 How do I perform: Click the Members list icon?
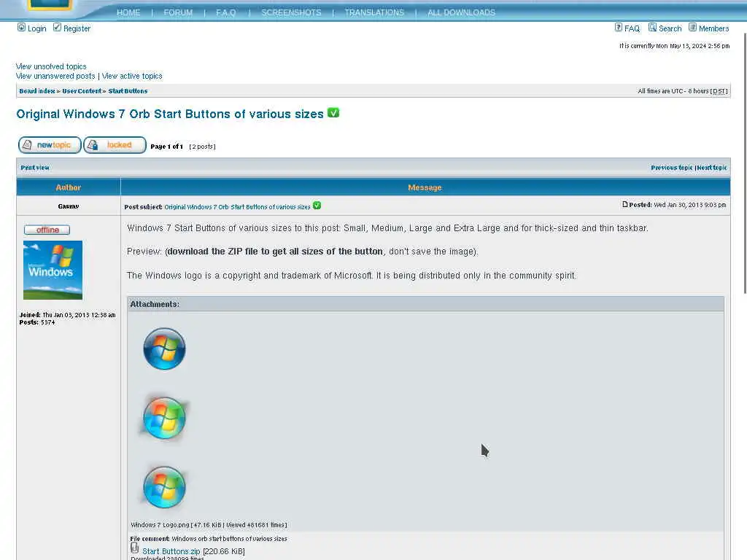(x=693, y=27)
